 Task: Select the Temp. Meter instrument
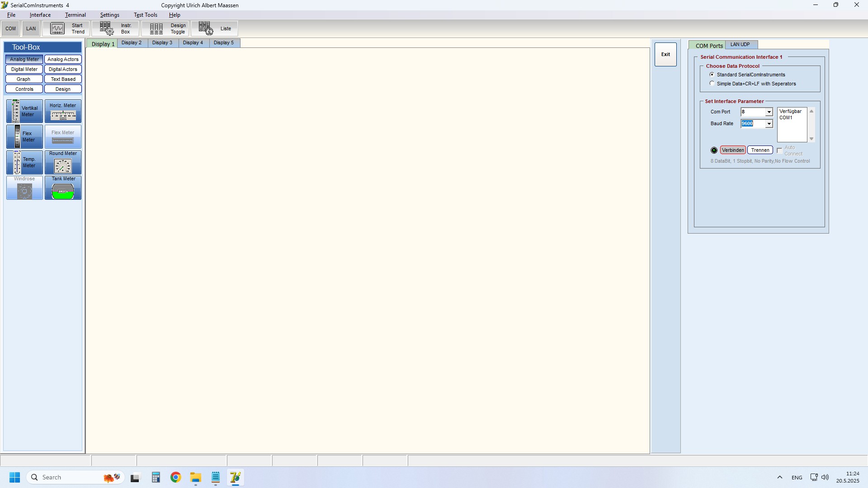(24, 162)
